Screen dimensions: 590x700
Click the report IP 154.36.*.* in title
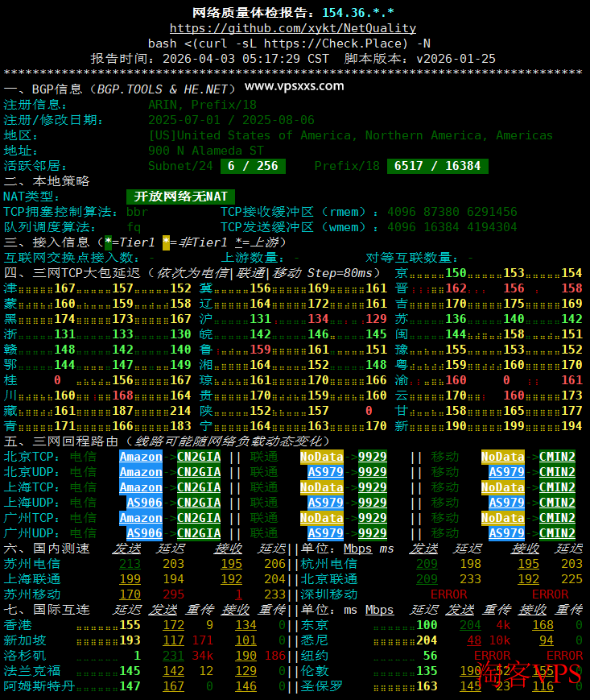[x=358, y=12]
